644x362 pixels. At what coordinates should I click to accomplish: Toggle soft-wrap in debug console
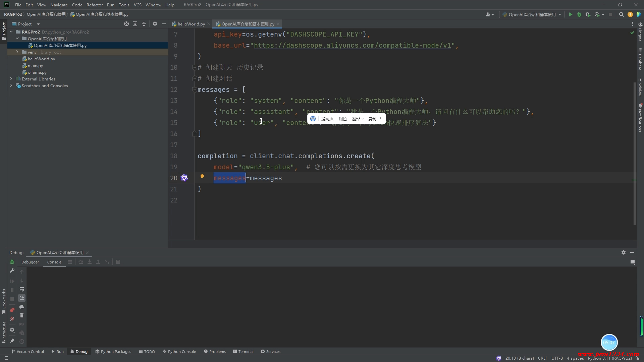coord(22,289)
